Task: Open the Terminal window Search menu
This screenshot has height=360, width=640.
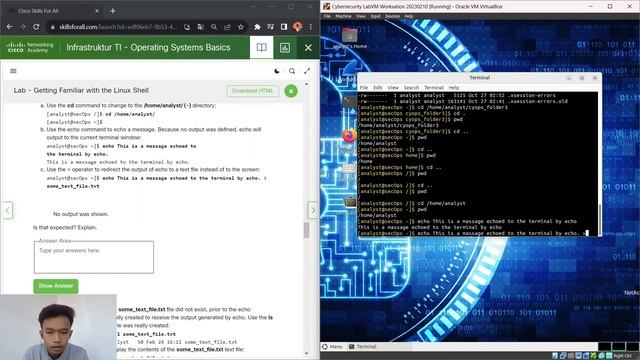Action: click(411, 88)
